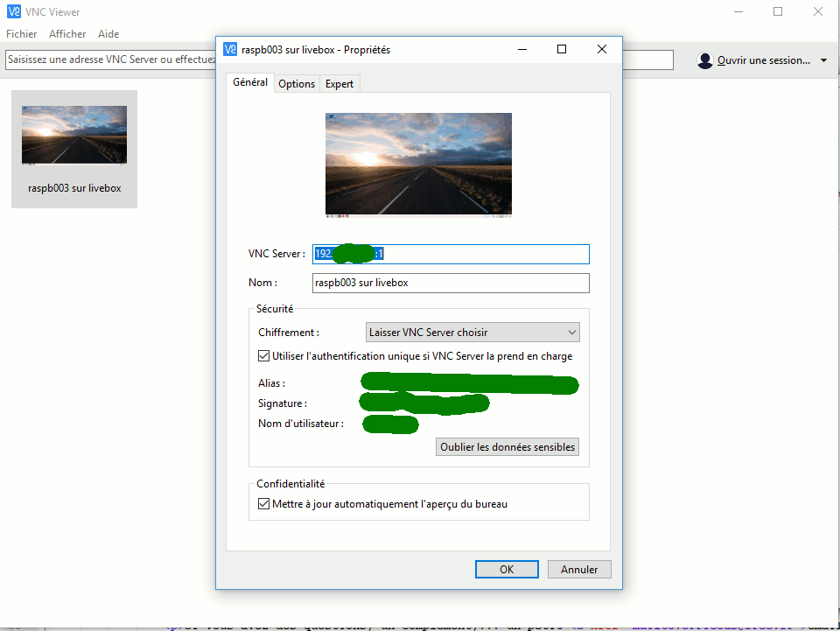840x631 pixels.
Task: Maximize the Propriétés dialog window
Action: tap(562, 50)
